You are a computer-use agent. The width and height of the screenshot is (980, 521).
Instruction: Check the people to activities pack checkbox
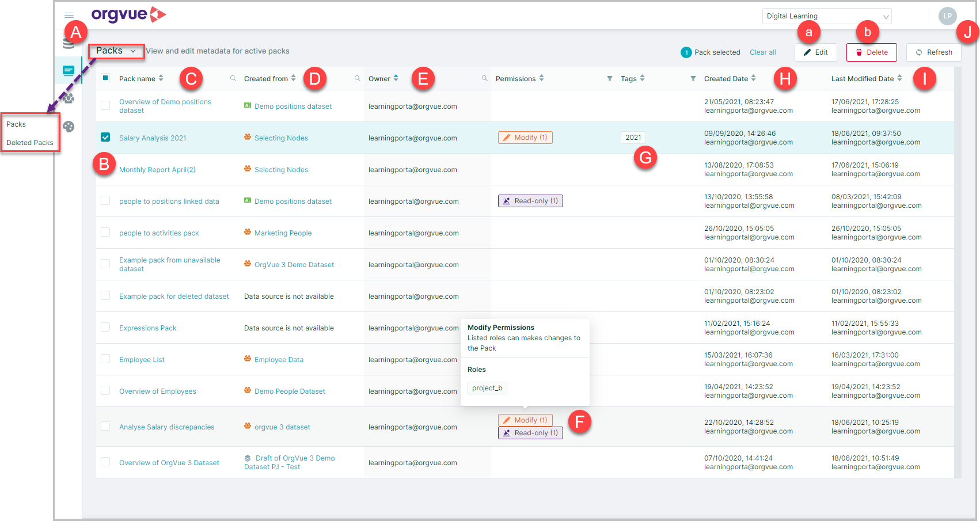tap(105, 232)
